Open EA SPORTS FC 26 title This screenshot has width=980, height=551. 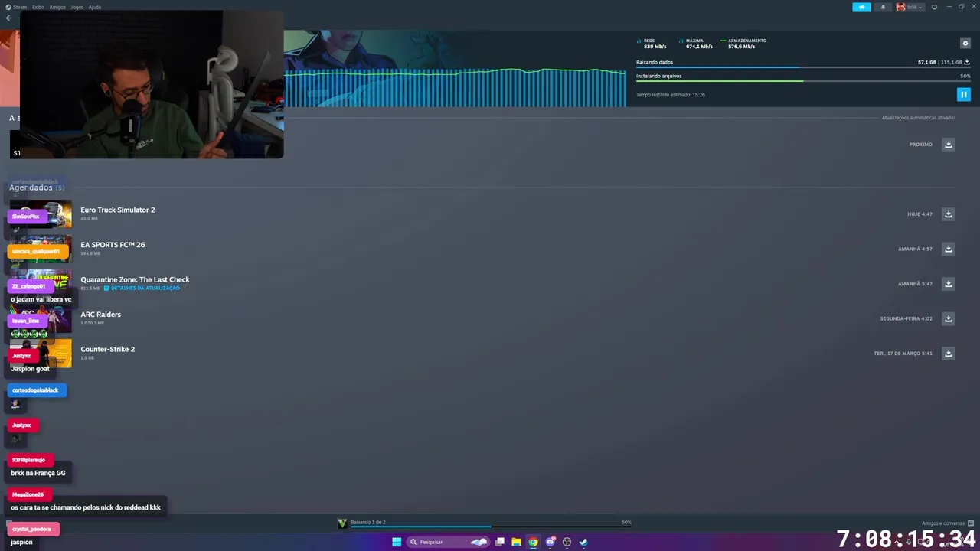click(x=113, y=245)
